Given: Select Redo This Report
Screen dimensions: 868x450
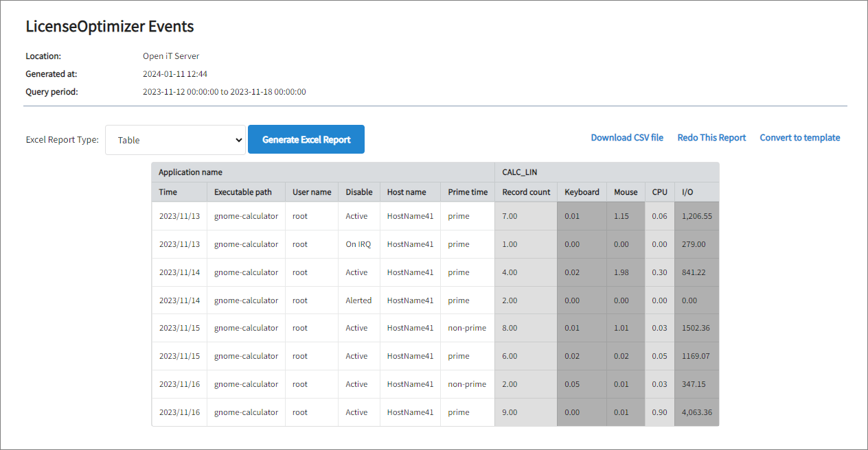Looking at the screenshot, I should click(x=711, y=137).
